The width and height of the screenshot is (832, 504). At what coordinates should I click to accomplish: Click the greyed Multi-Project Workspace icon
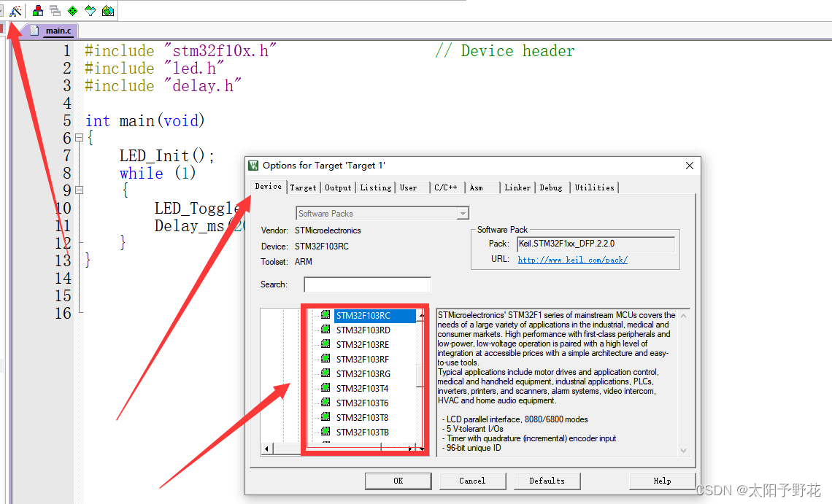tap(55, 10)
